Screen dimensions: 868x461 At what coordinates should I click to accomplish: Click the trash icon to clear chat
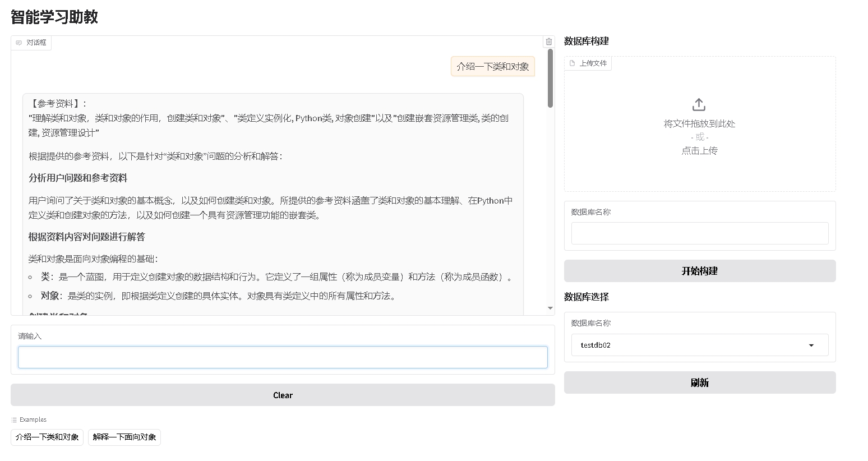tap(549, 42)
